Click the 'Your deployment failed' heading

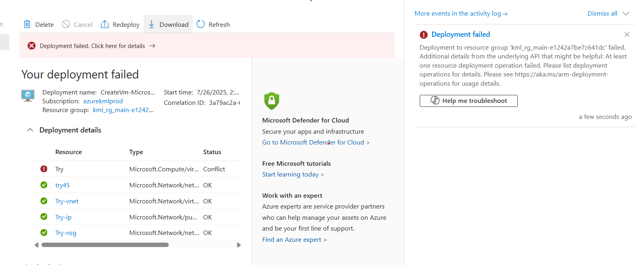click(x=80, y=74)
